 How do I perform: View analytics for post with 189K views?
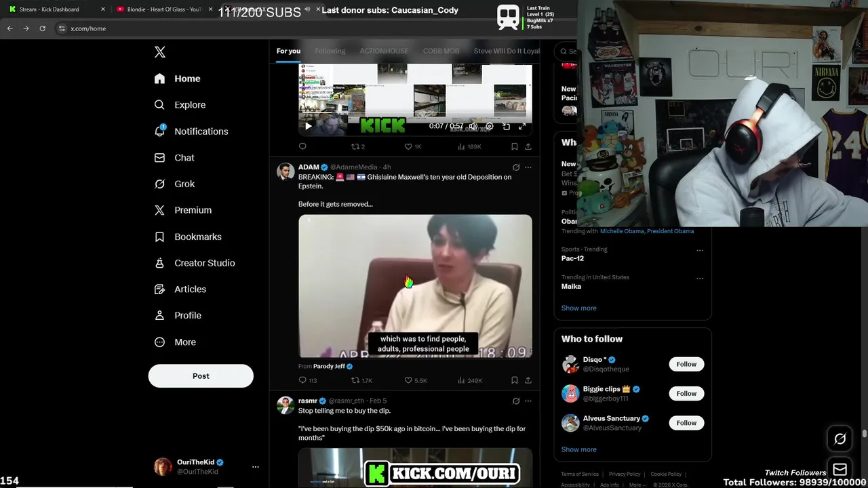pyautogui.click(x=469, y=146)
